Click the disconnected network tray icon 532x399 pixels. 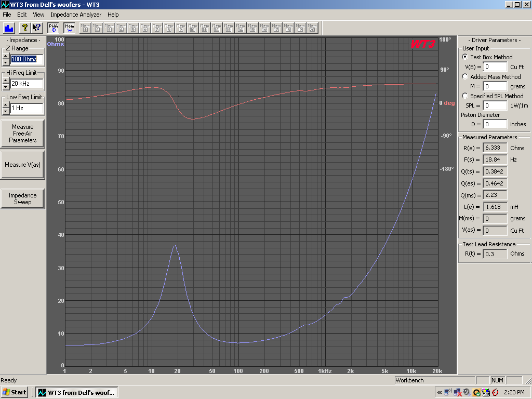click(x=457, y=393)
